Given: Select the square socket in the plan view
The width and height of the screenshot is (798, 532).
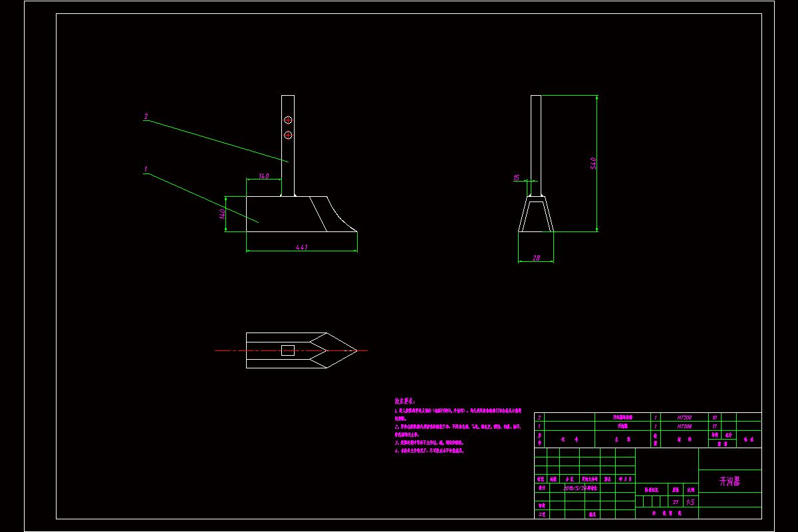Looking at the screenshot, I should point(288,350).
